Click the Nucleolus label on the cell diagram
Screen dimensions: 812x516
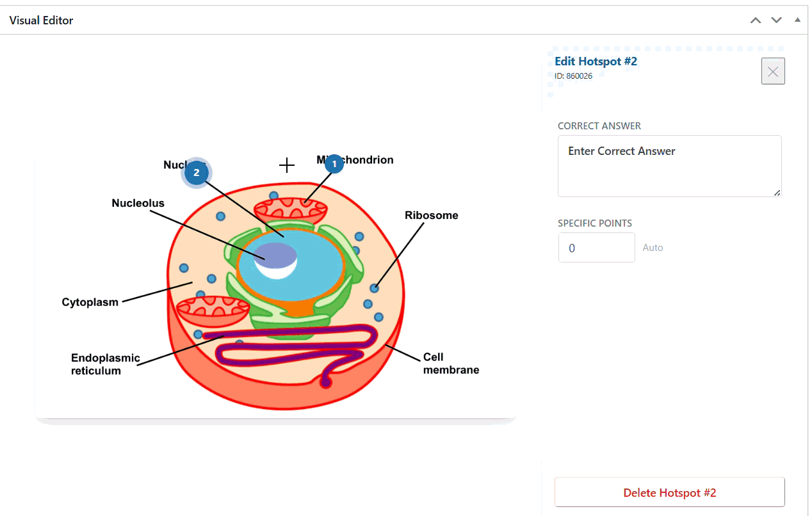[x=138, y=203]
